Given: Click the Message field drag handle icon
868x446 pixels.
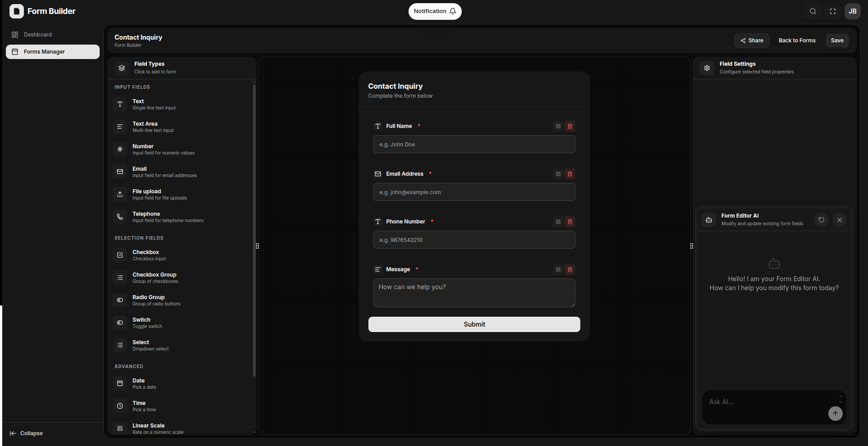Looking at the screenshot, I should pos(558,269).
